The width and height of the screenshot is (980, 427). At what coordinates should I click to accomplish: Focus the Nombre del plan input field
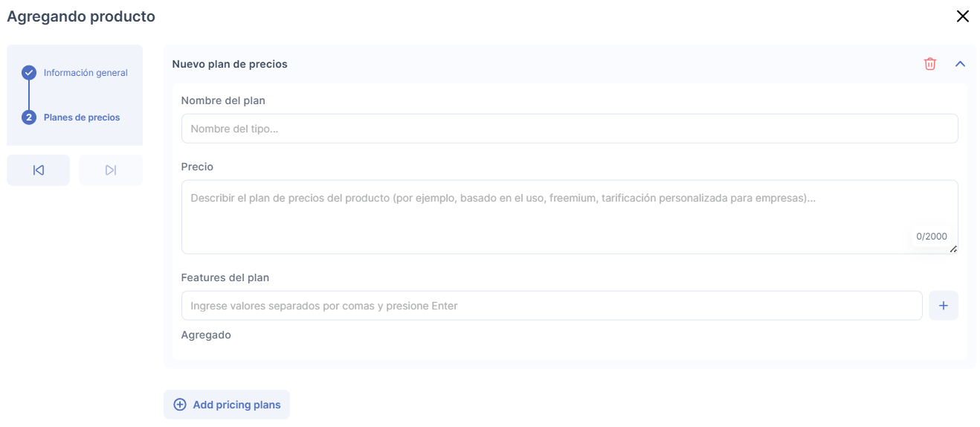click(x=569, y=129)
